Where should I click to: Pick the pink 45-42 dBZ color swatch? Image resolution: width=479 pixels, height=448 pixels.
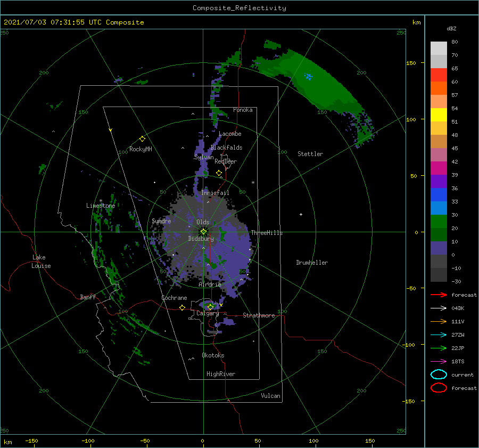coord(439,155)
